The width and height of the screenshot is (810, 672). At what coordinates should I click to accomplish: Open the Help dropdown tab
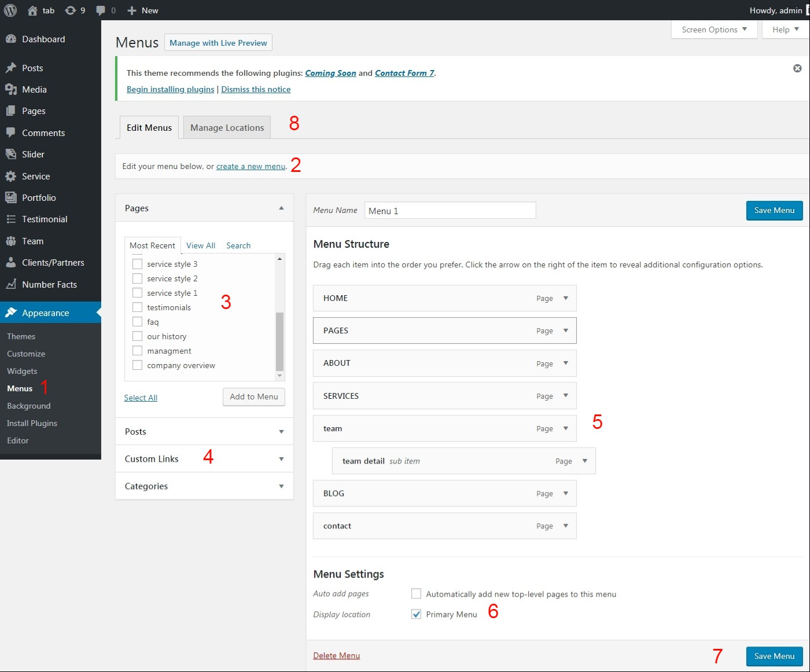[x=785, y=30]
